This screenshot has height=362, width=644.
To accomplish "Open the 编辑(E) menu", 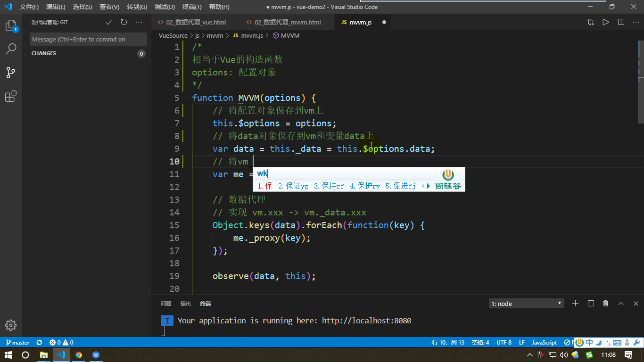I will (x=56, y=7).
